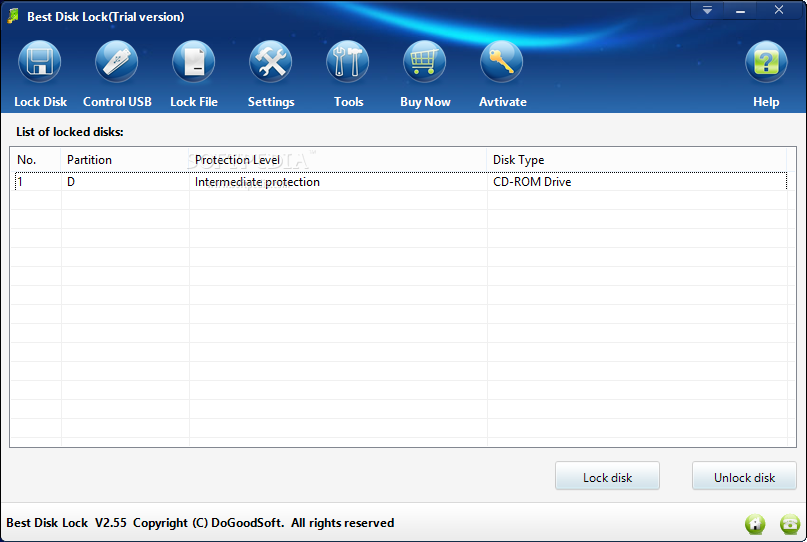This screenshot has height=542, width=807.
Task: Select the row number 1 cell
Action: pos(36,182)
